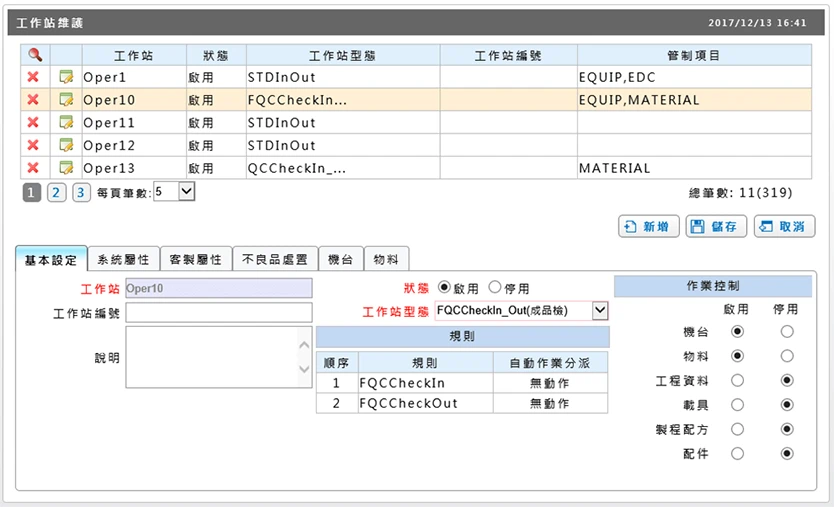The height and width of the screenshot is (507, 834).
Task: Open the 不良品處置 tab
Action: point(275,259)
